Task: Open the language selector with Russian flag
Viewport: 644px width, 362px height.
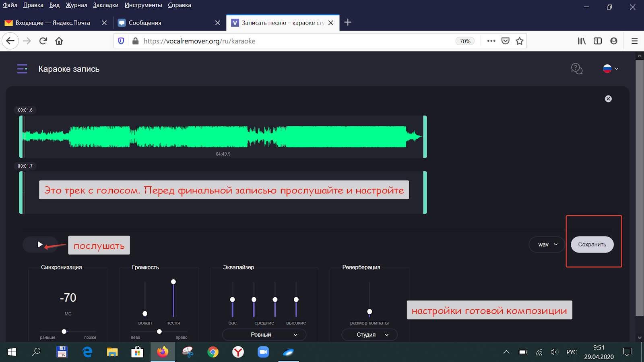Action: pyautogui.click(x=610, y=69)
